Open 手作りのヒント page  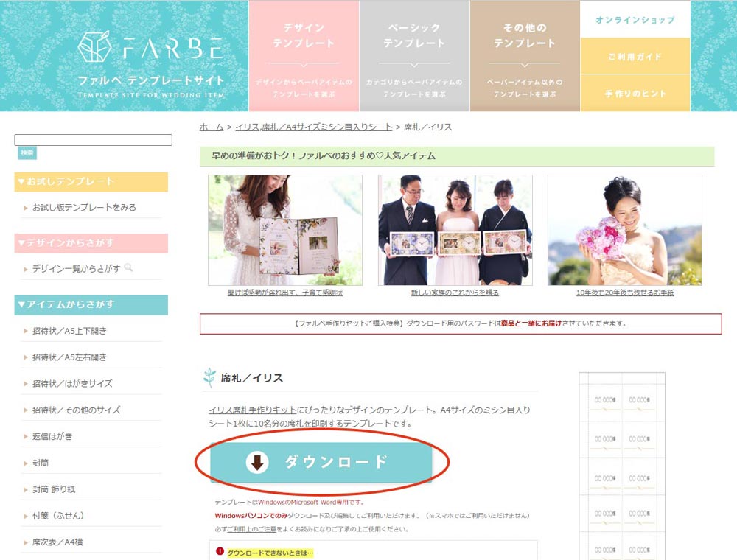coord(635,94)
